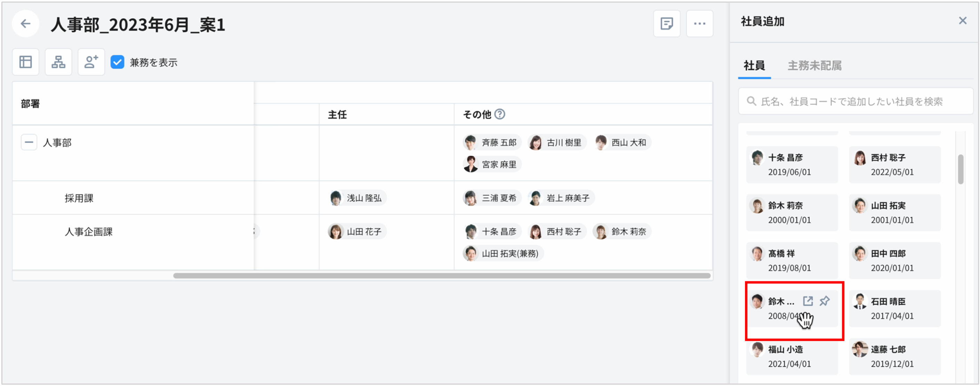The width and height of the screenshot is (980, 386).
Task: Collapse the 人事部 department row
Action: [x=29, y=142]
